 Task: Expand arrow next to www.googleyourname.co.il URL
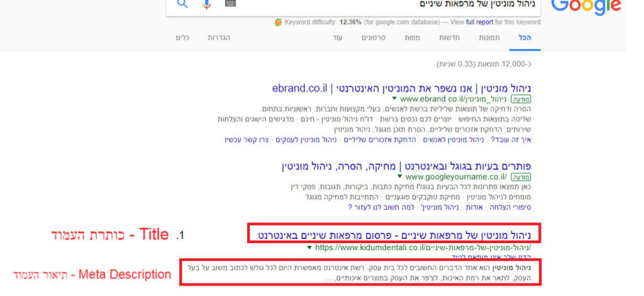[x=399, y=177]
